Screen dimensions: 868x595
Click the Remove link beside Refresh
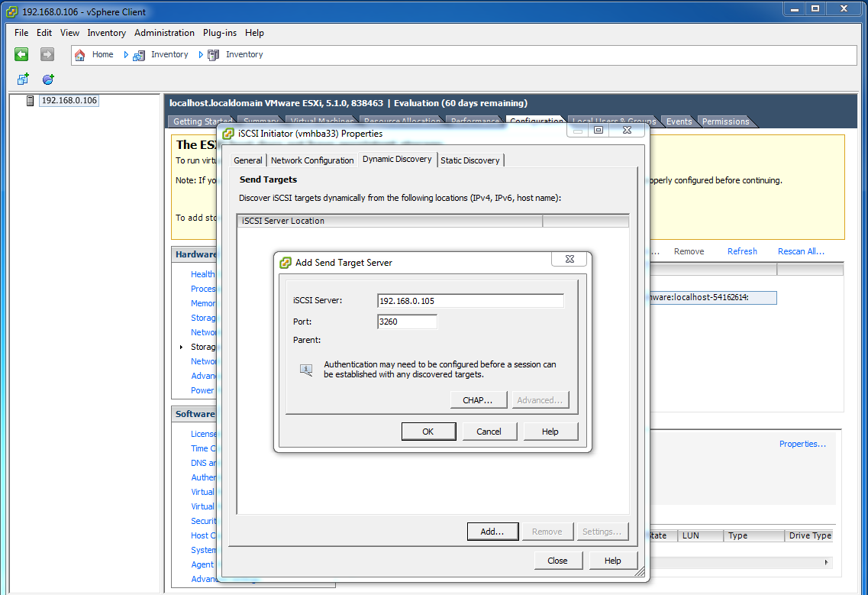[689, 251]
